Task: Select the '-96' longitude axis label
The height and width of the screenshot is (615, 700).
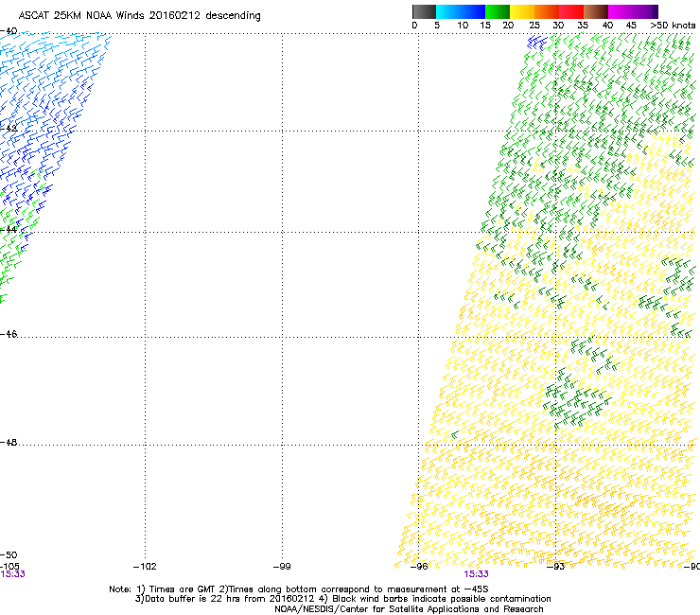Action: point(419,567)
